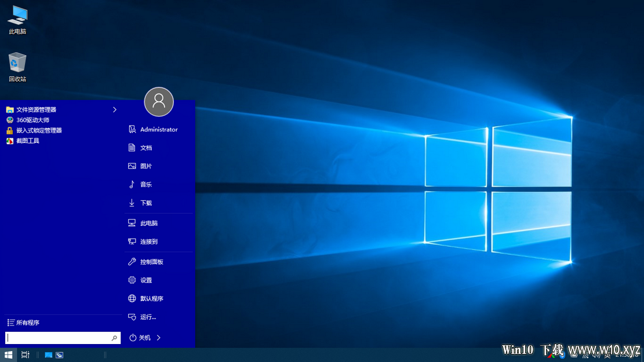
Task: Click the Windows Start button
Action: click(8, 355)
